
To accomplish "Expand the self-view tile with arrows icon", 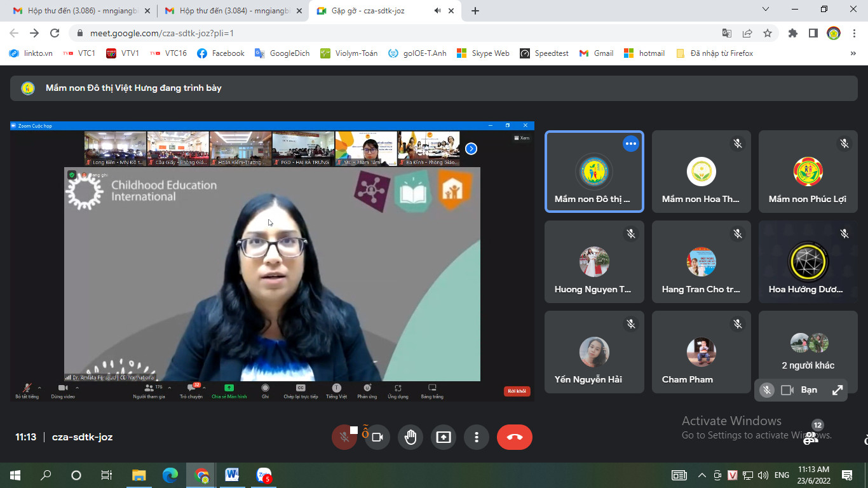I will point(837,390).
